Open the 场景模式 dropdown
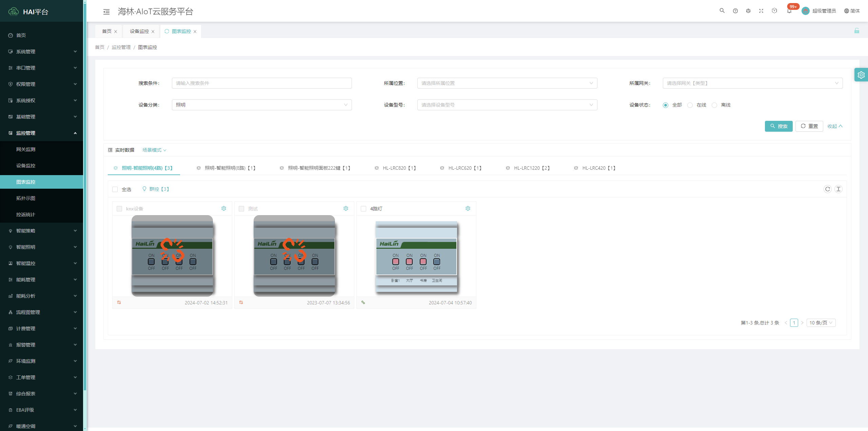Image resolution: width=868 pixels, height=431 pixels. click(x=154, y=150)
